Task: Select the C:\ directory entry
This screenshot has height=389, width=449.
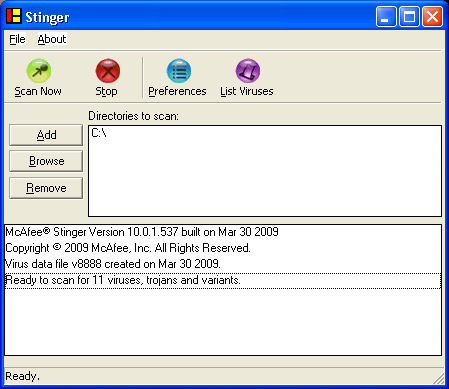Action: [x=99, y=133]
